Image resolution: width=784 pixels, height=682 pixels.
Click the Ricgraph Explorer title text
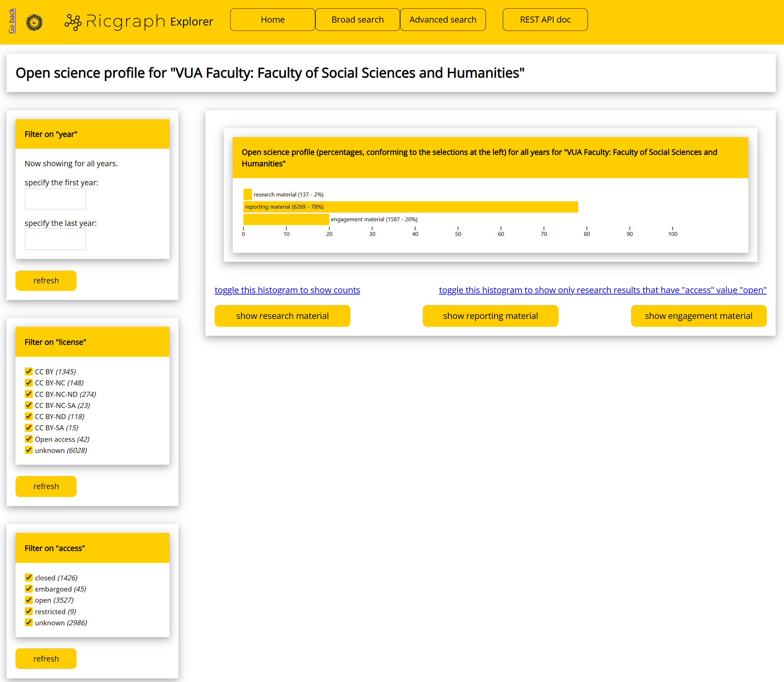coord(150,21)
